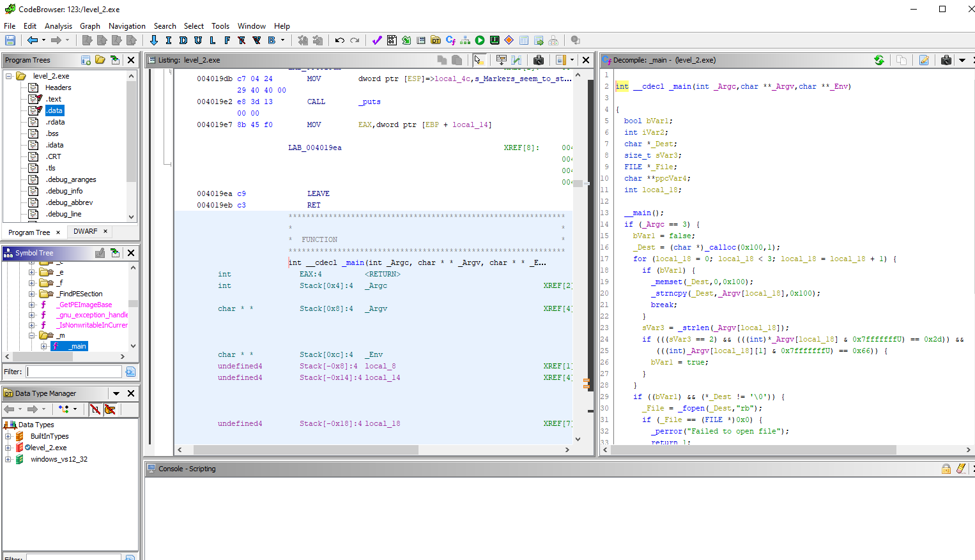This screenshot has width=975, height=560.
Task: Close the Data Type Manager panel
Action: 131,393
